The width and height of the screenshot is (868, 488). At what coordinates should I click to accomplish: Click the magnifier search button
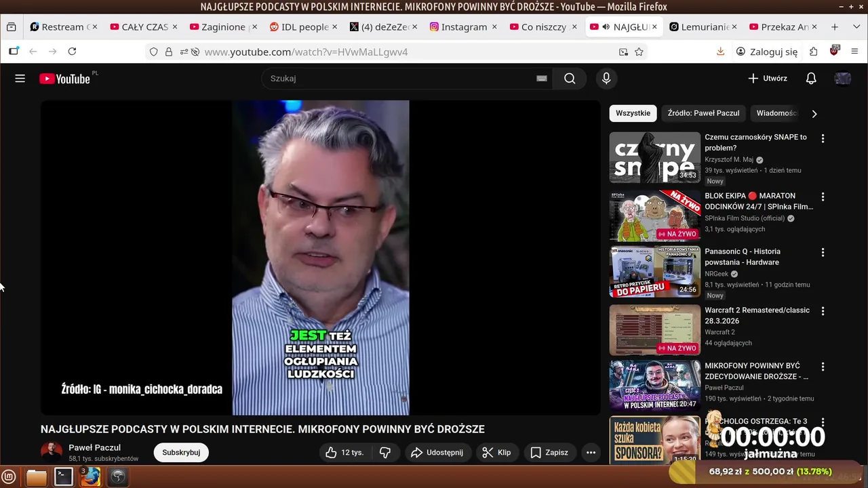tap(570, 79)
